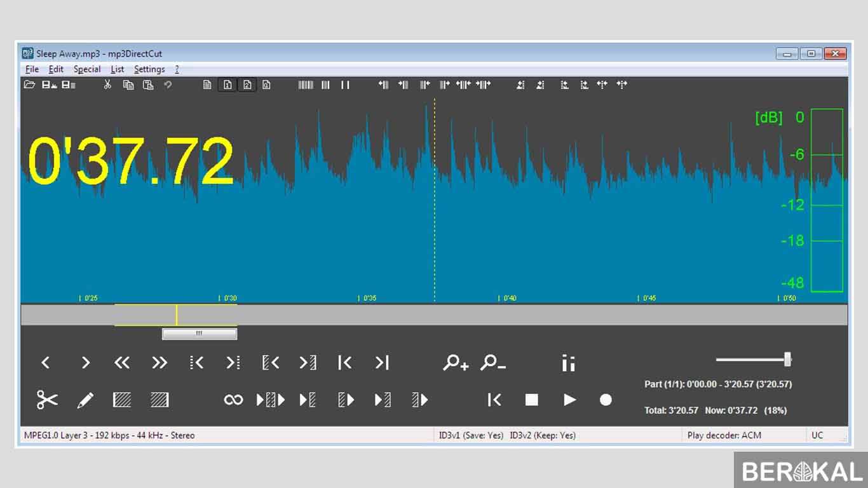Click the double-left fast rewind arrow
Image resolution: width=868 pixels, height=488 pixels.
(x=121, y=363)
